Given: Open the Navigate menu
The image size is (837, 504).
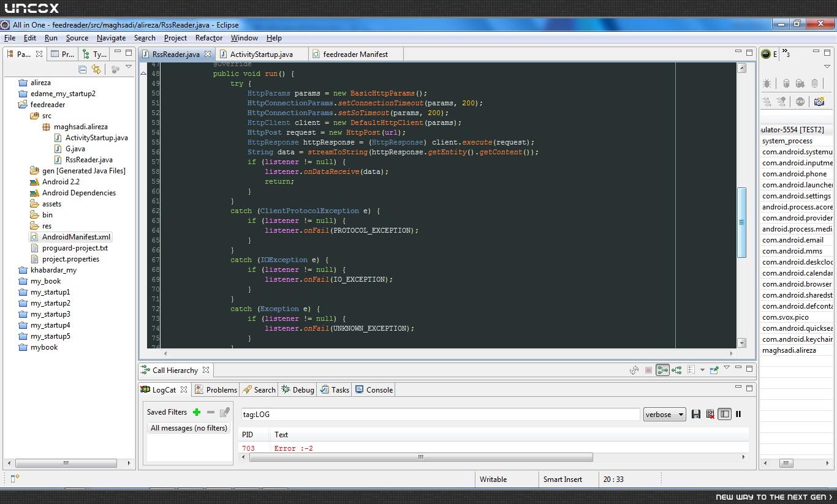Looking at the screenshot, I should coord(111,38).
